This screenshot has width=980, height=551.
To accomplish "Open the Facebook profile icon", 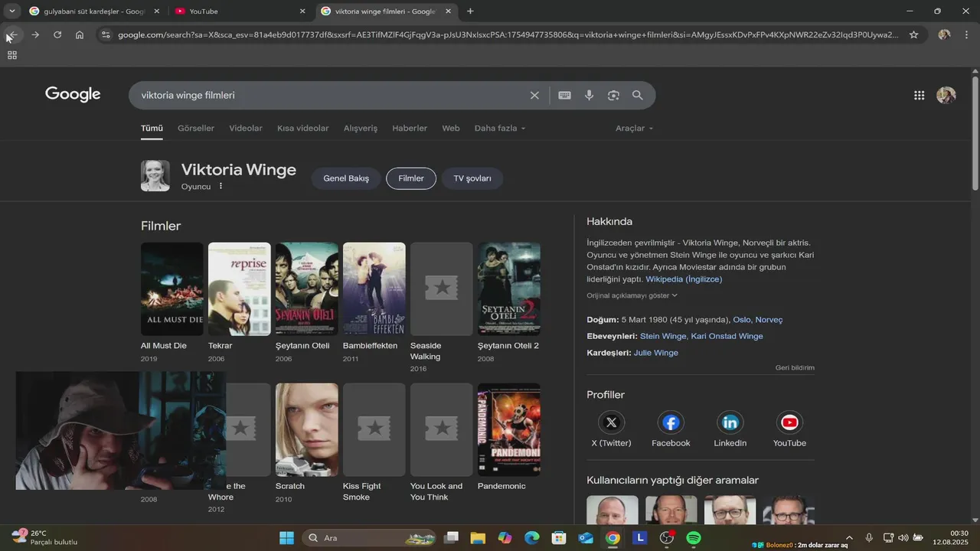I will (671, 422).
